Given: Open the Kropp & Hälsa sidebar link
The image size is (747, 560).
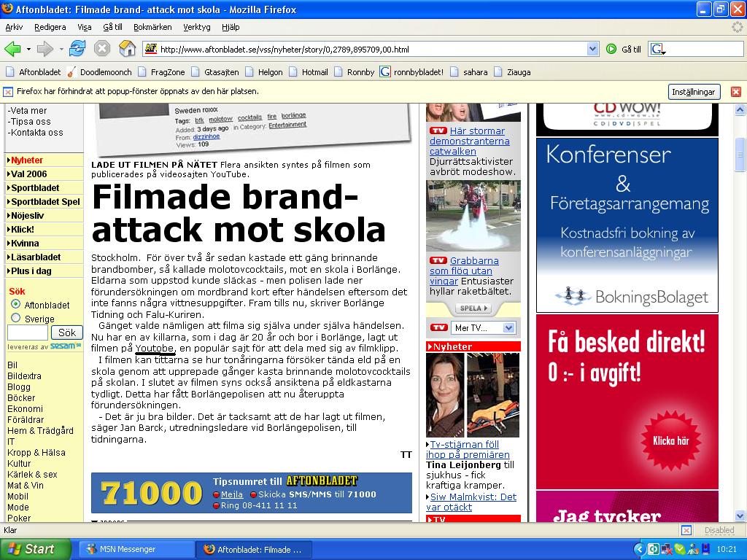Looking at the screenshot, I should point(36,453).
